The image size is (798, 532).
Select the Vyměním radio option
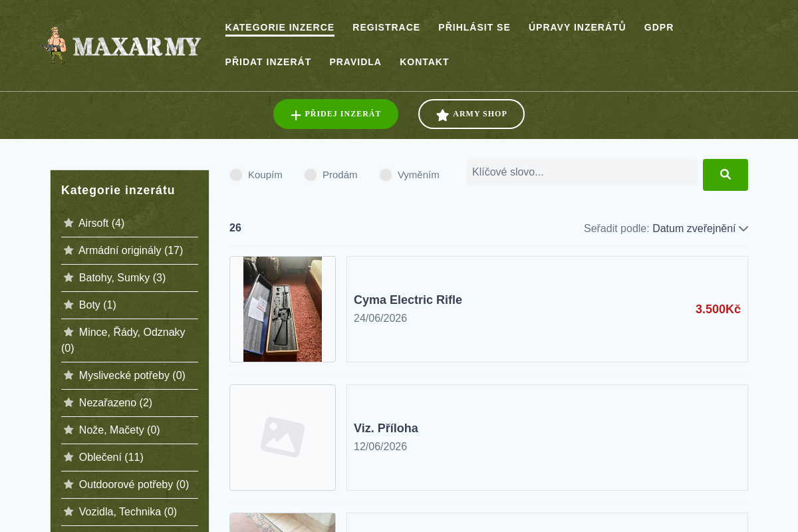[x=386, y=175]
